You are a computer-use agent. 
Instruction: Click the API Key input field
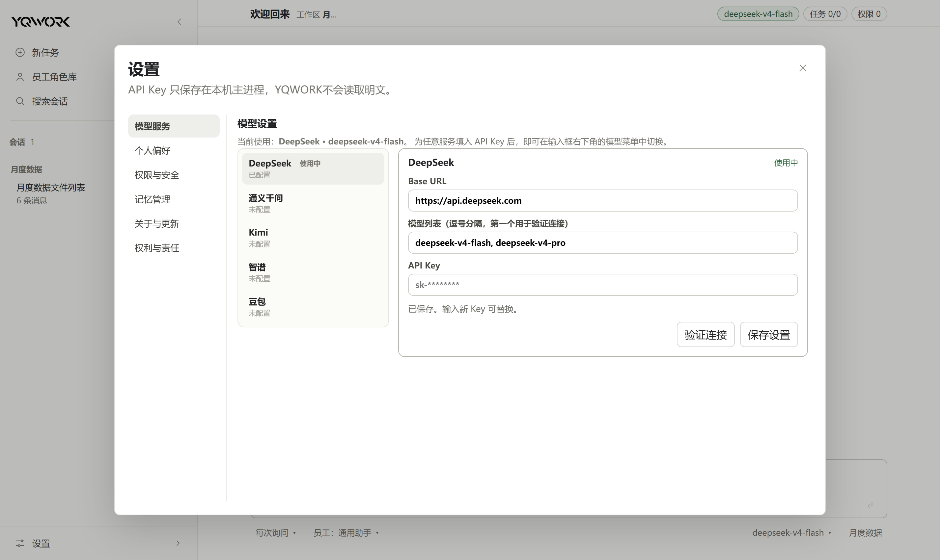click(x=603, y=285)
